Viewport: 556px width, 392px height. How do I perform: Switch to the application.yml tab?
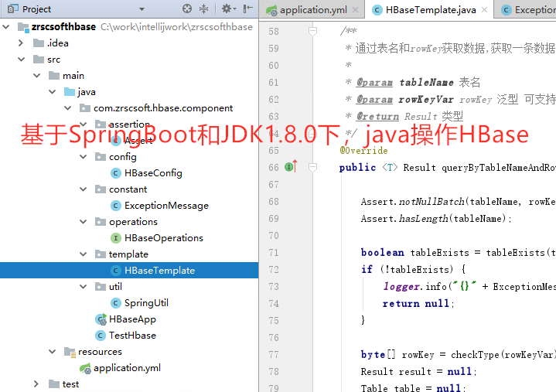point(313,10)
